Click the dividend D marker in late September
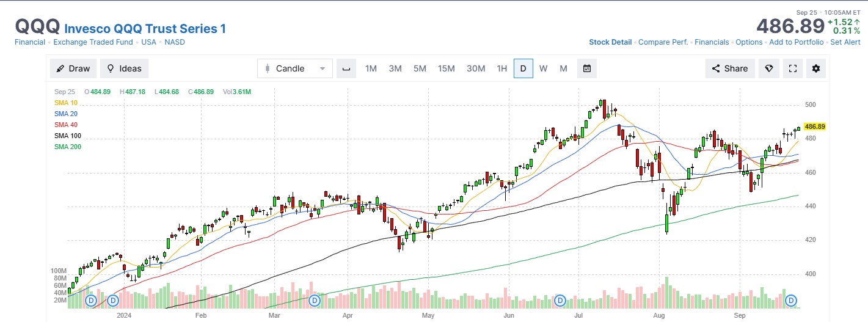The width and height of the screenshot is (868, 322). (x=792, y=301)
